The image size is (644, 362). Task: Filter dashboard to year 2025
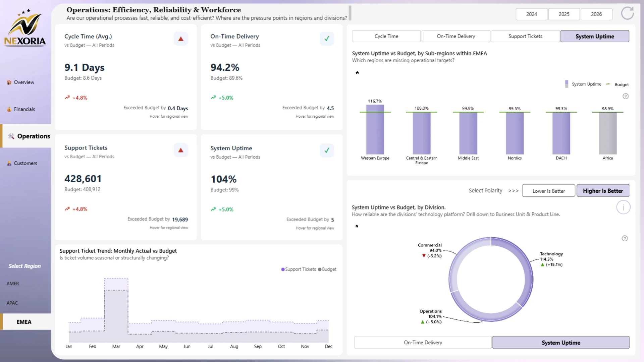pyautogui.click(x=564, y=14)
